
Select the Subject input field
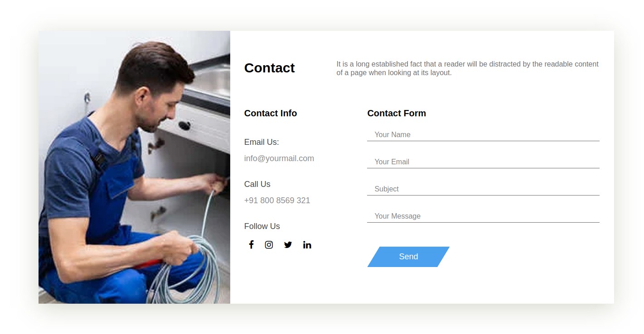483,189
